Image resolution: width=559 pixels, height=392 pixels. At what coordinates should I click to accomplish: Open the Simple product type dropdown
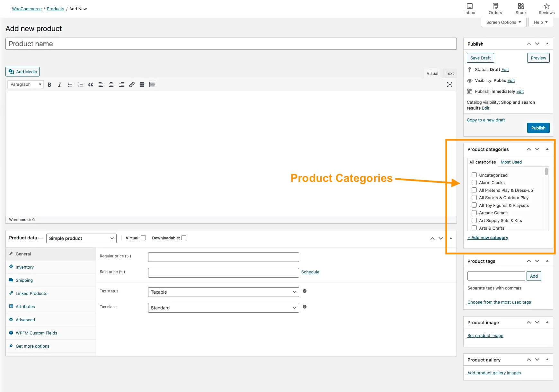click(81, 238)
